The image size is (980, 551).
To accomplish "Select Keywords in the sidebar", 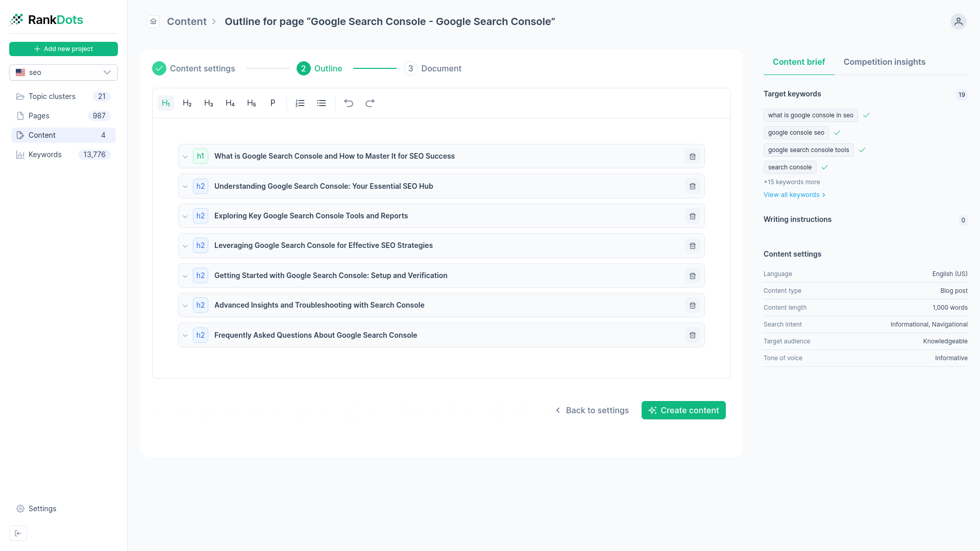I will pyautogui.click(x=45, y=155).
